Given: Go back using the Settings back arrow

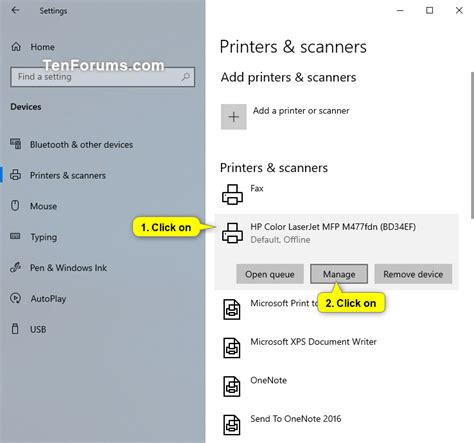Looking at the screenshot, I should [x=15, y=10].
